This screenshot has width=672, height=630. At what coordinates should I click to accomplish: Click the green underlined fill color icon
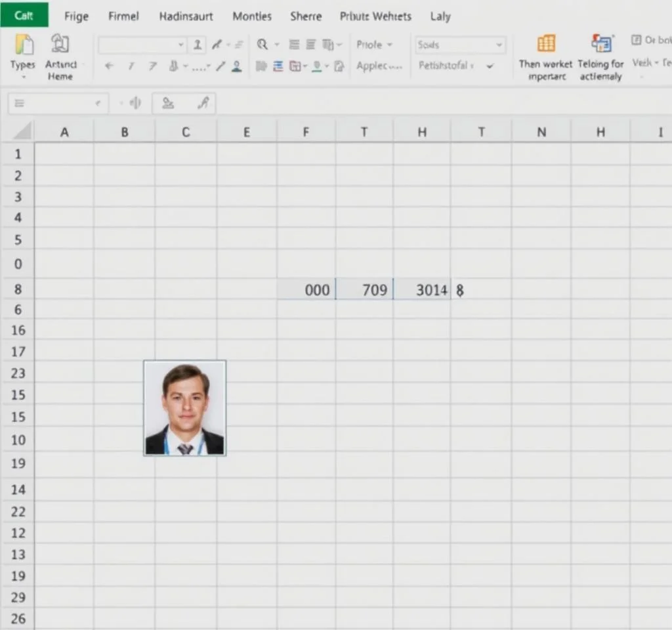pos(317,66)
